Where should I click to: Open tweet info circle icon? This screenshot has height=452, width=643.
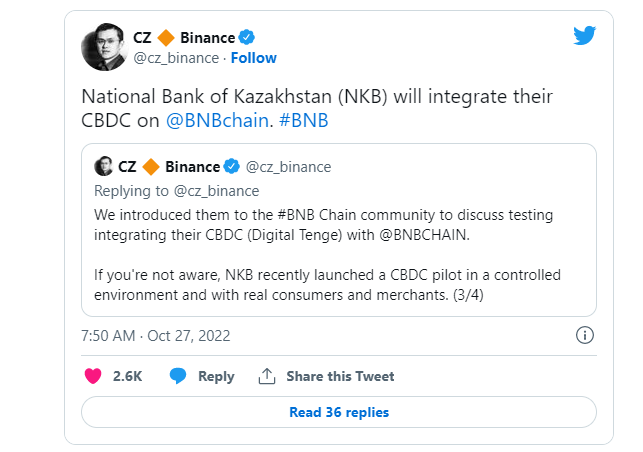click(x=586, y=334)
